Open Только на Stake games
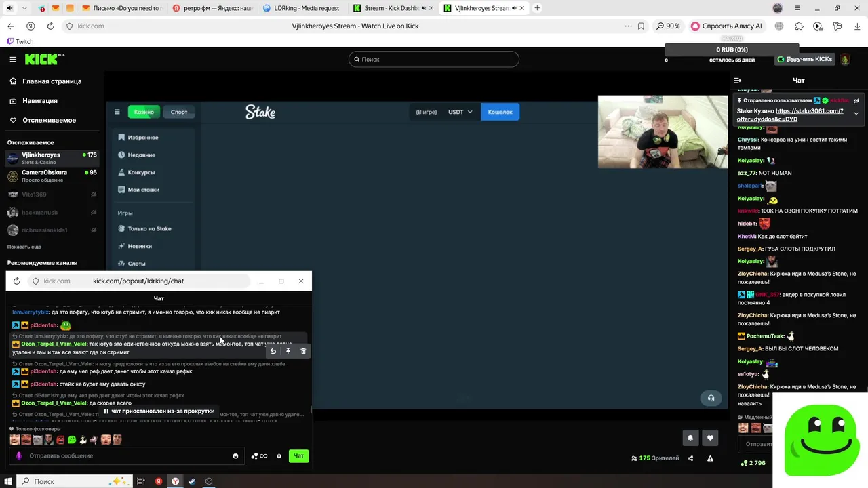 tap(144, 229)
